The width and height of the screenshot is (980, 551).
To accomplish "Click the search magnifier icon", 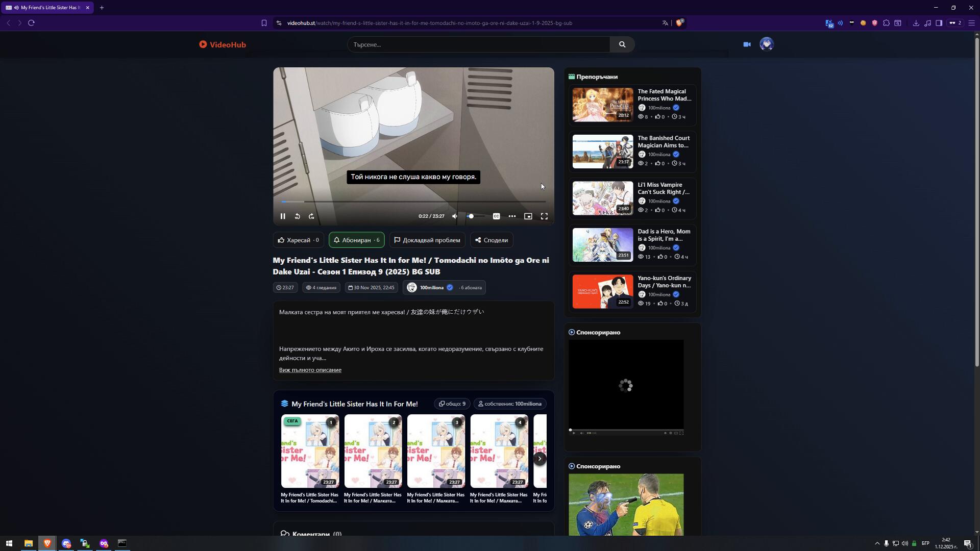I will 622,44.
